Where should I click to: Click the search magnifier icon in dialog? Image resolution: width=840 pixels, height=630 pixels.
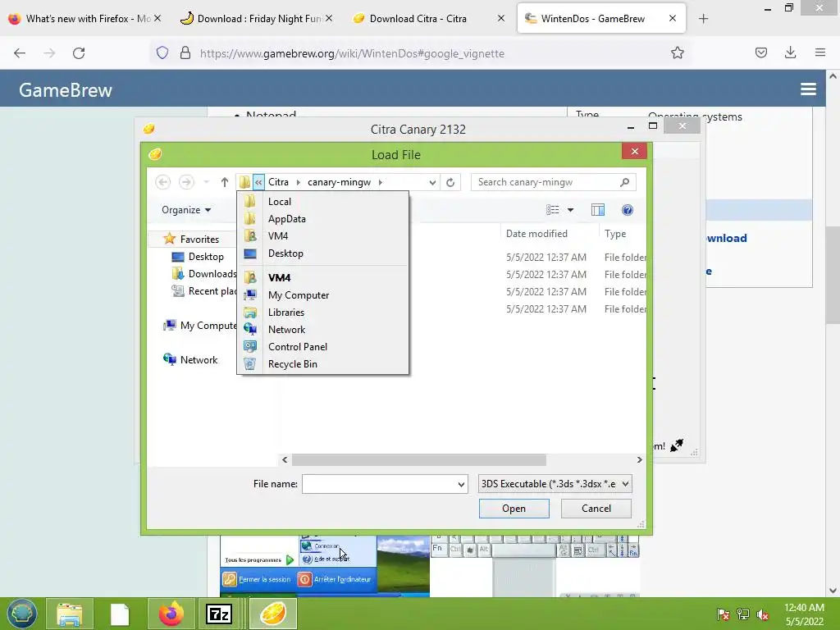624,182
